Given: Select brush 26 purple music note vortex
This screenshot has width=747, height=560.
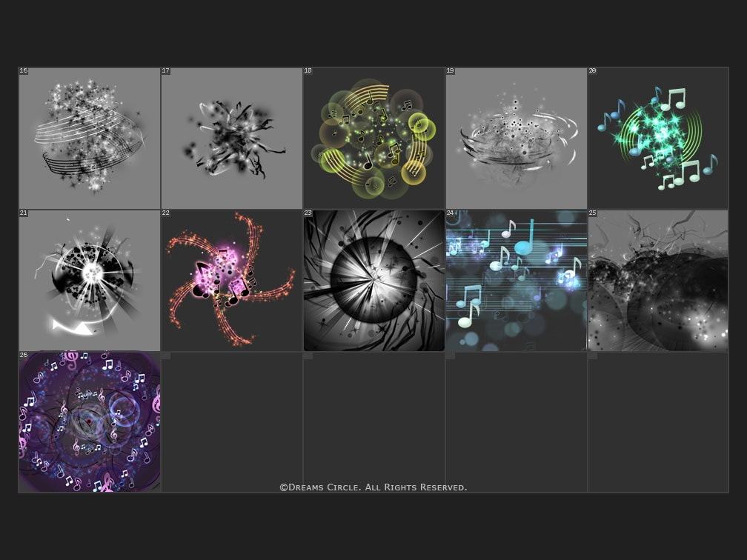Looking at the screenshot, I should click(90, 422).
